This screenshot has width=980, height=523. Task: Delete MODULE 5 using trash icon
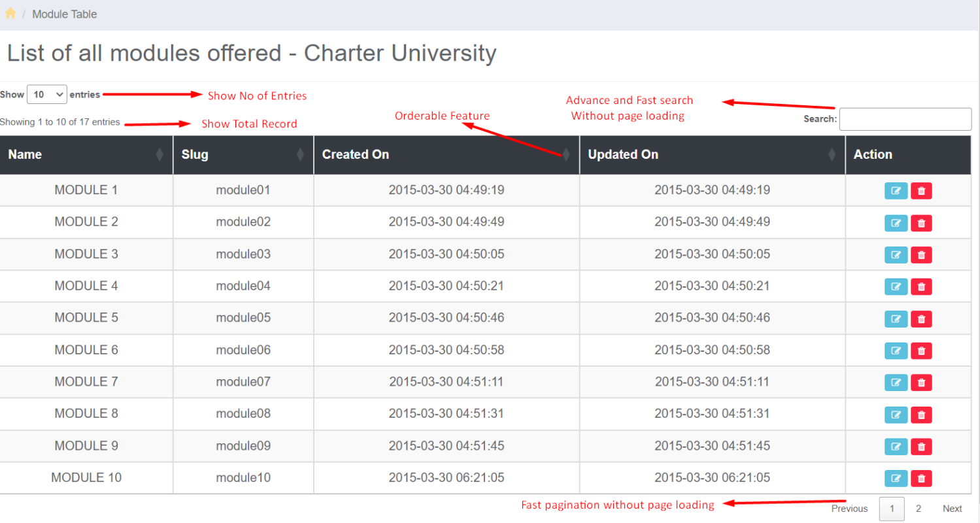coord(921,319)
